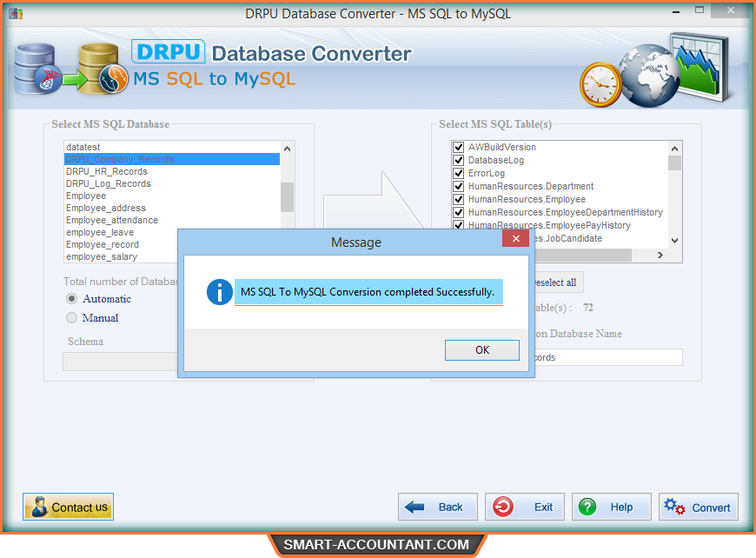
Task: Toggle the HumanResources.EmployeeDepartmentHistory checkbox
Action: pyautogui.click(x=459, y=212)
